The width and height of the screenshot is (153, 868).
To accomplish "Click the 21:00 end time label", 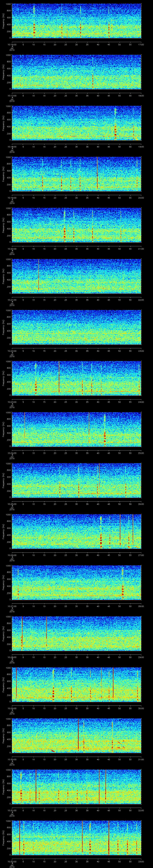I will tap(141, 249).
